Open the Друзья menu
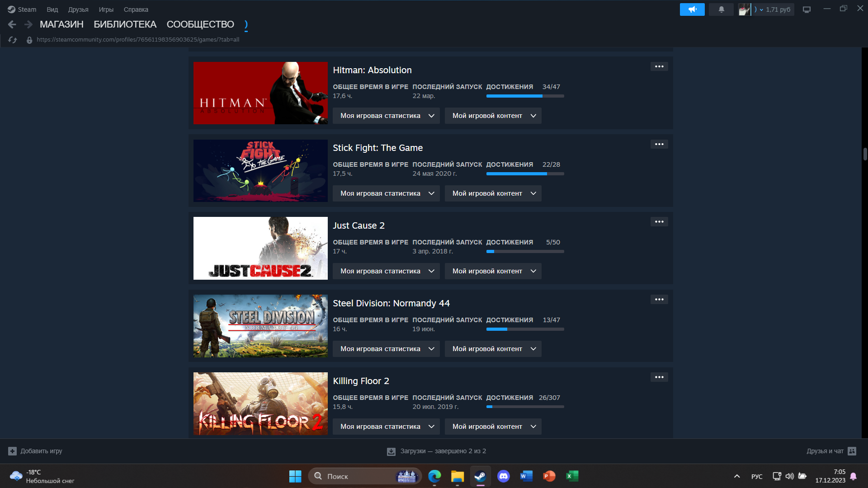Screen dimensions: 868x488 pyautogui.click(x=78, y=9)
